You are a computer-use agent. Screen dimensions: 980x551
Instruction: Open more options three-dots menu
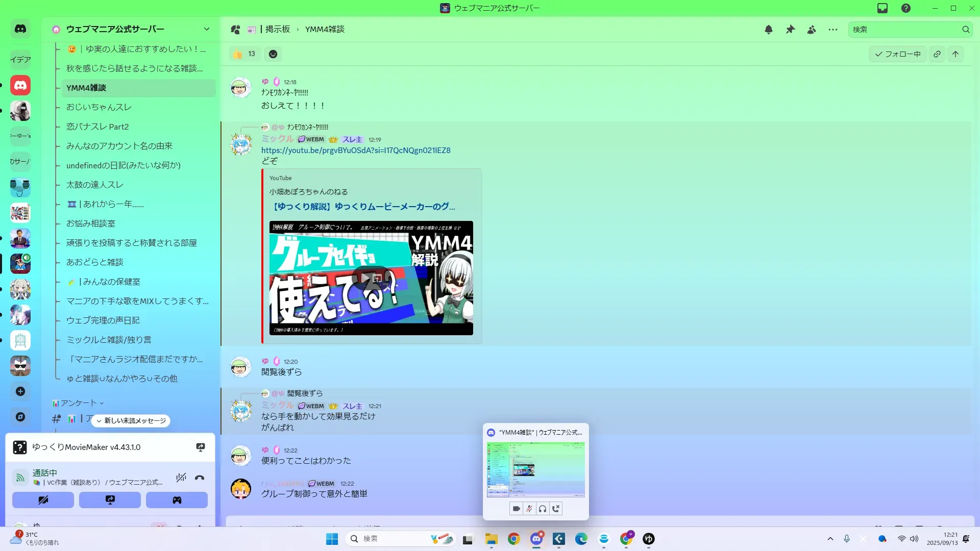click(833, 30)
